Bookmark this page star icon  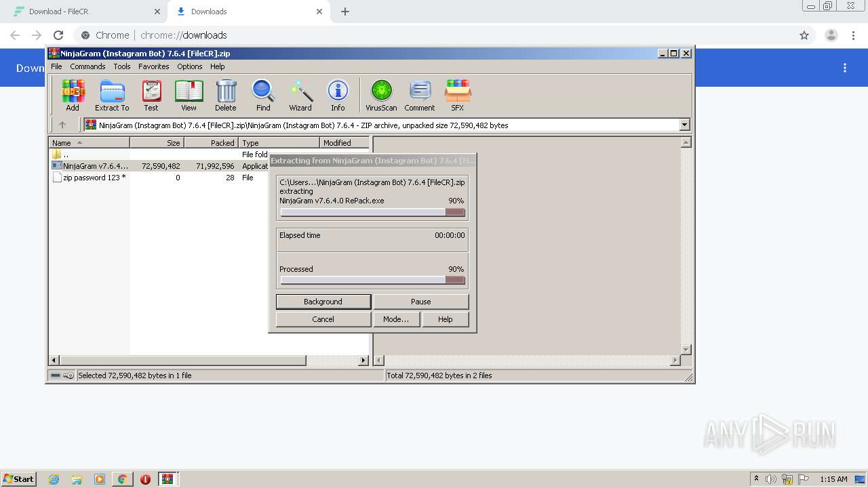click(804, 35)
